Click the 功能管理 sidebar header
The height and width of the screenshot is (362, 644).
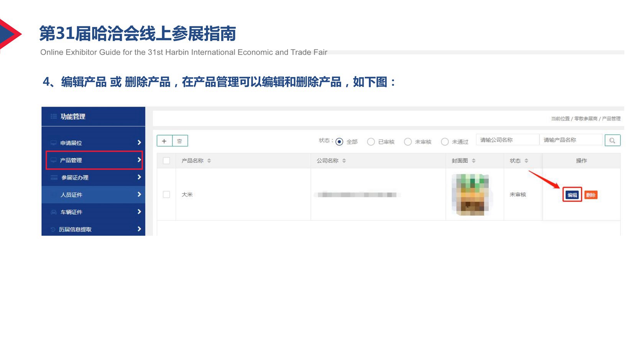(94, 116)
